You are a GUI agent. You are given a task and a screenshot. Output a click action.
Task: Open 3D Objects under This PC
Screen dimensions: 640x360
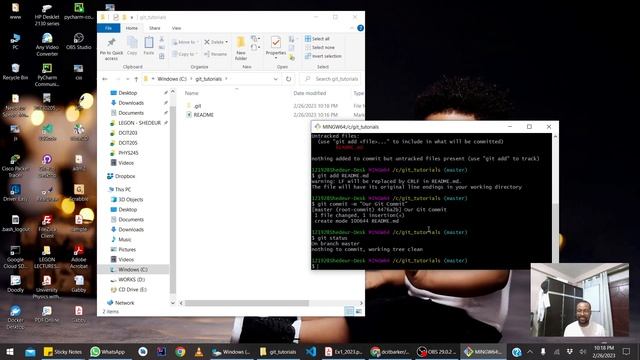[x=131, y=200]
